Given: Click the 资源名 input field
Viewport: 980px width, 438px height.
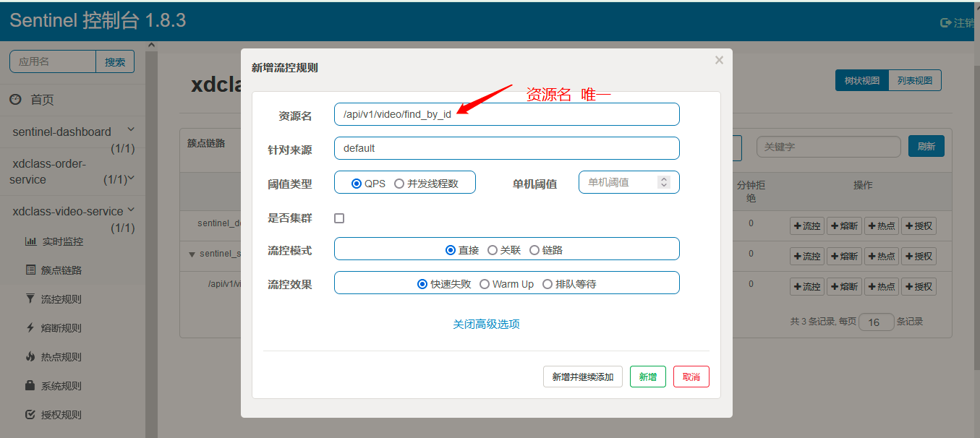Looking at the screenshot, I should click(x=507, y=114).
